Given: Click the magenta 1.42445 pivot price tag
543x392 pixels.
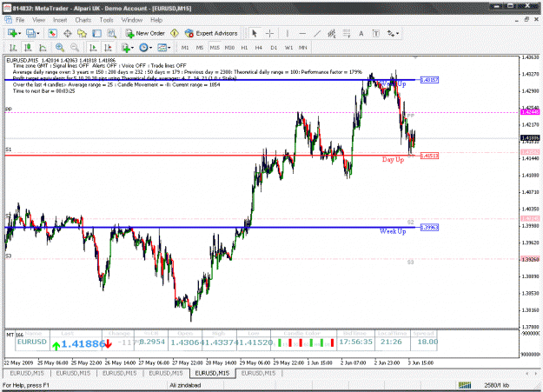Looking at the screenshot, I should coord(530,112).
